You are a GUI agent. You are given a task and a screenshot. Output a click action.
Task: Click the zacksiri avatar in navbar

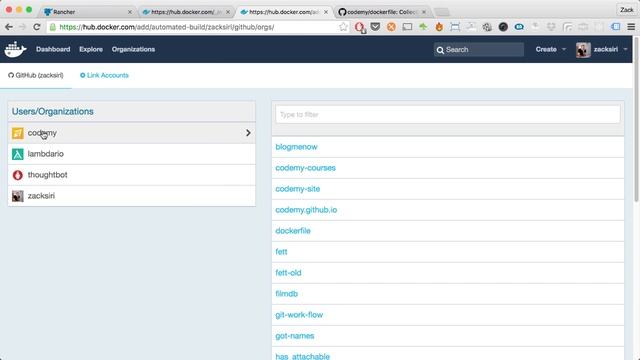(583, 50)
